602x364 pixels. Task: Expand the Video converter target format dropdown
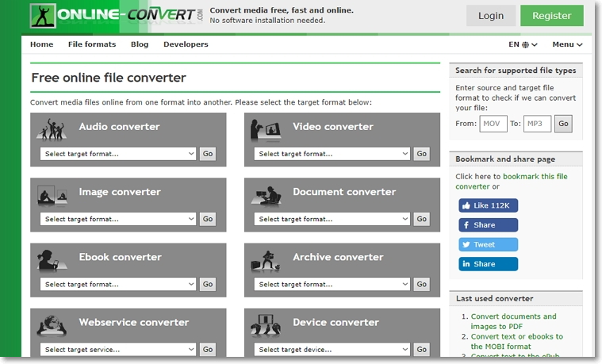point(332,154)
